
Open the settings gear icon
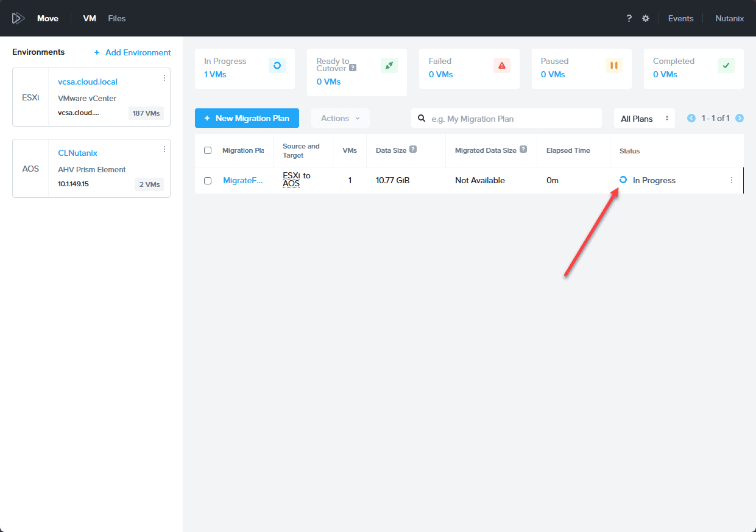click(646, 18)
